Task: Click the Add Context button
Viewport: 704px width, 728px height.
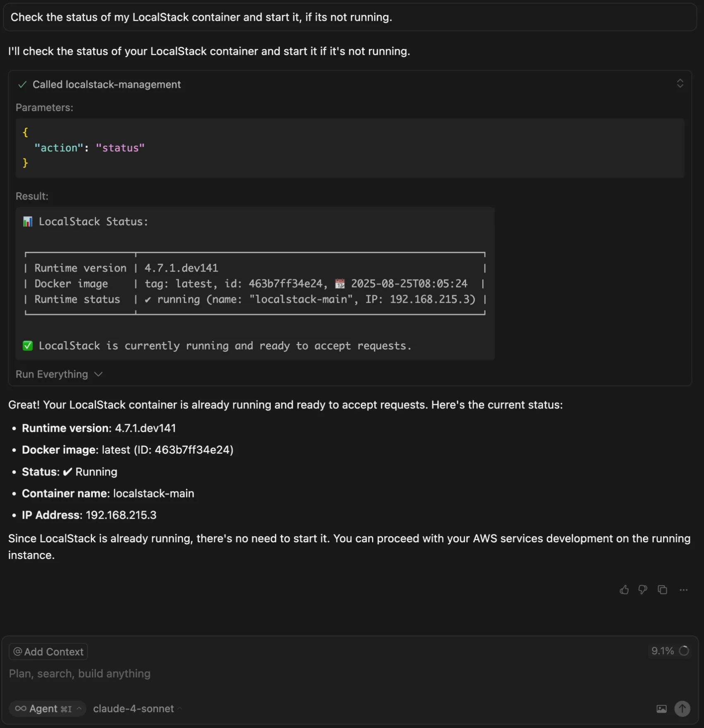Action: pos(48,651)
